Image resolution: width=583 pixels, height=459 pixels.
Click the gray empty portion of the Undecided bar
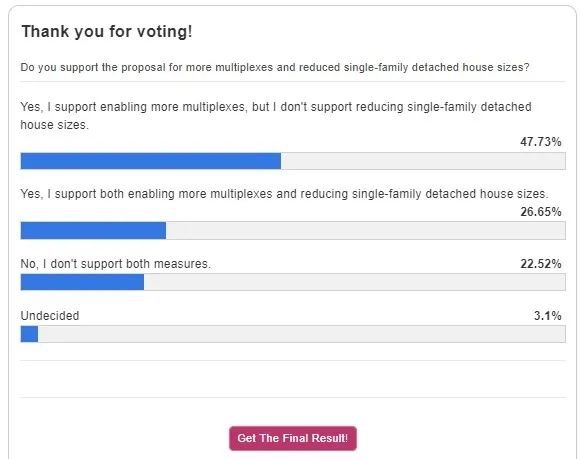(x=302, y=334)
